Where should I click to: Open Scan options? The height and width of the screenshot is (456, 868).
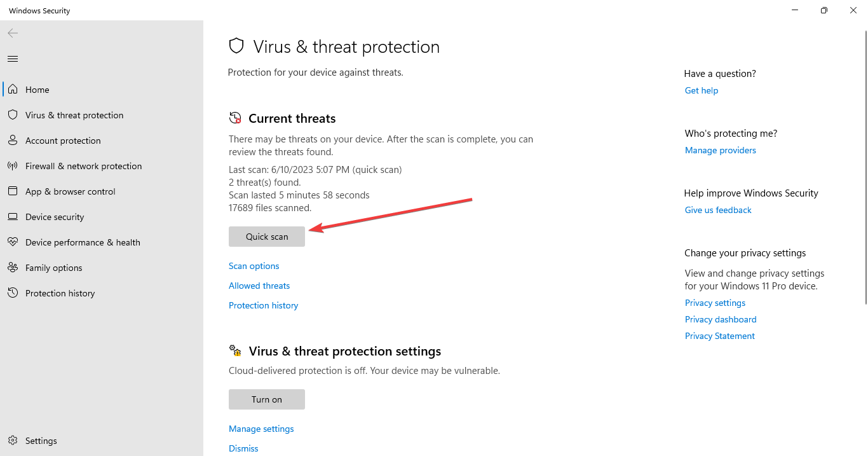(254, 265)
